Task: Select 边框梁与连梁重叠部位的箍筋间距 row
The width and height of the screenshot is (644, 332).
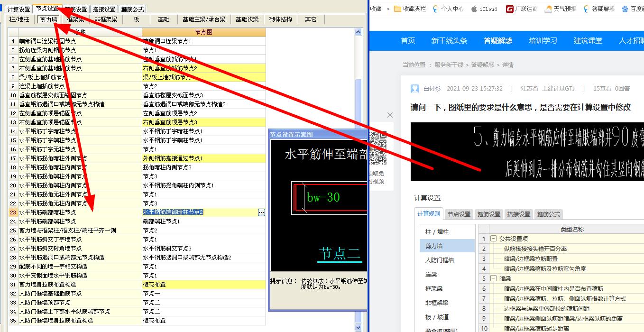Action: pyautogui.click(x=567, y=309)
